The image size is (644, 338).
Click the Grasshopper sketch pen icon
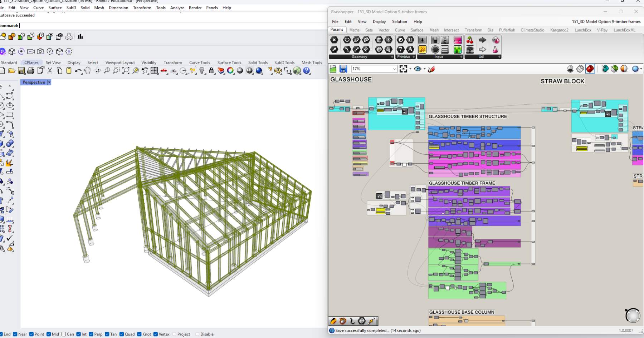click(431, 69)
